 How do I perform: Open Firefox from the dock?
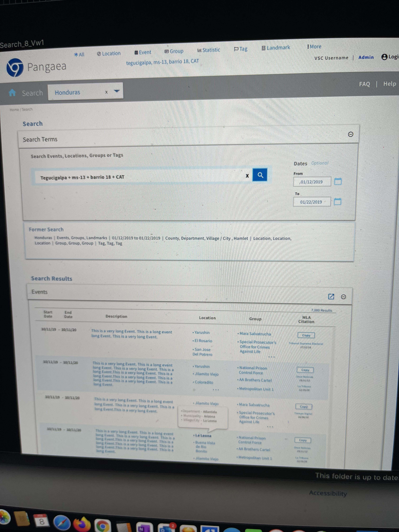[x=82, y=524]
